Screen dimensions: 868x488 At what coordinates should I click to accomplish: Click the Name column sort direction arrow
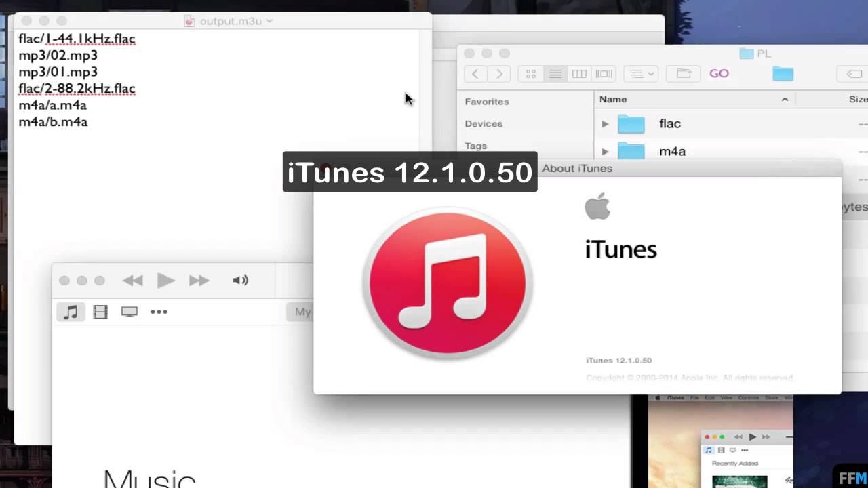[x=785, y=100]
